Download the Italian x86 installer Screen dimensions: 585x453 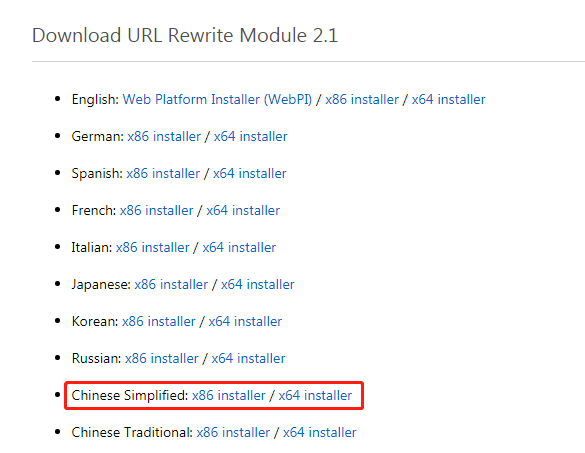(x=153, y=247)
